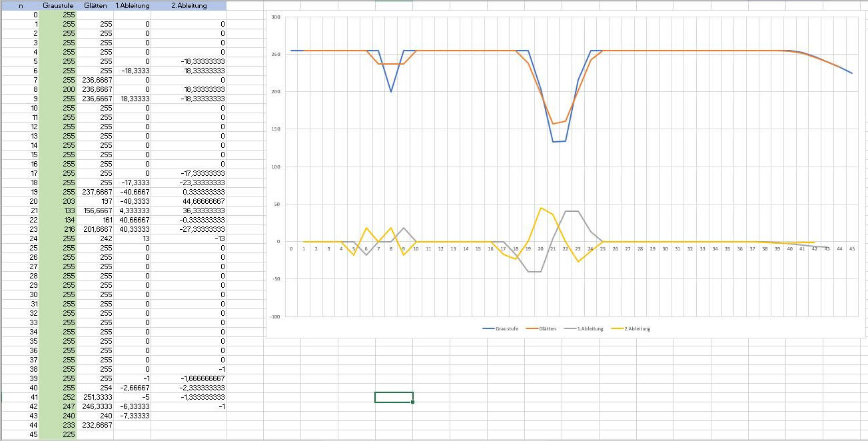Click the blue Graustufe legend line marker
The width and height of the screenshot is (868, 441).
click(488, 329)
